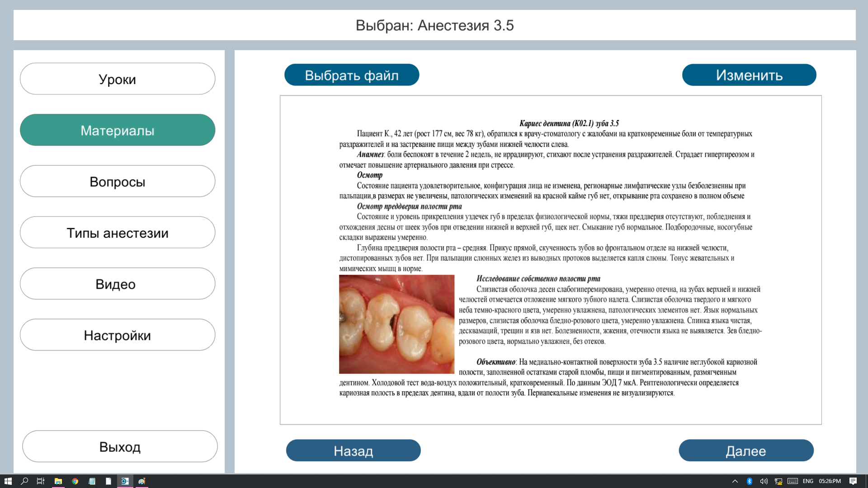Click the Paint palette taskbar icon
The height and width of the screenshot is (488, 868).
pyautogui.click(x=142, y=481)
